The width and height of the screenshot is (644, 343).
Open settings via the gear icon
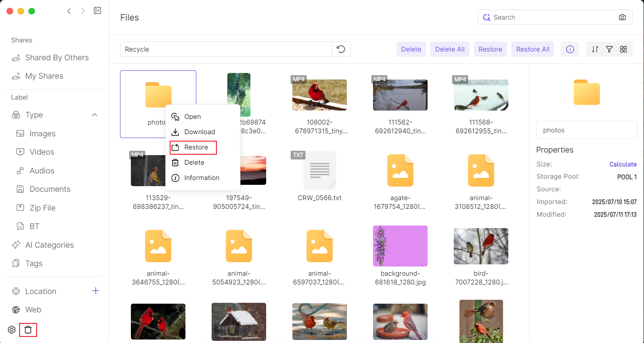point(12,330)
